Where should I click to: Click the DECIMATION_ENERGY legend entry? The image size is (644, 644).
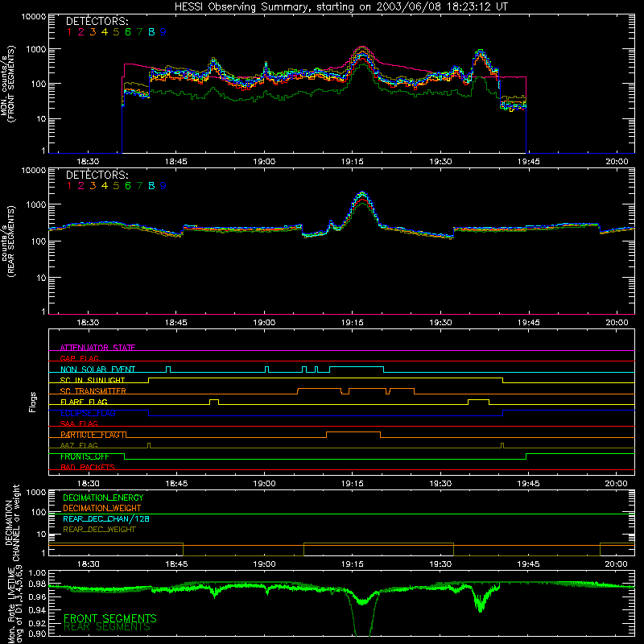[x=103, y=497]
